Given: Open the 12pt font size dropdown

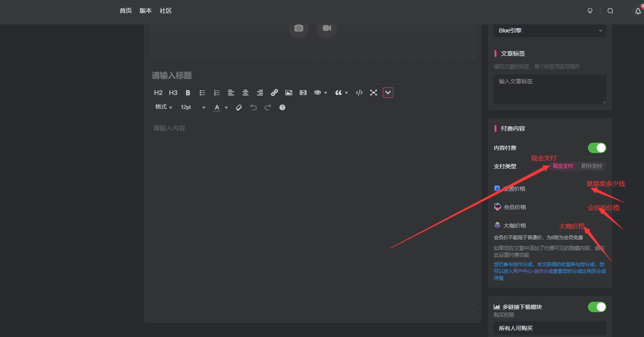Looking at the screenshot, I should tap(193, 107).
